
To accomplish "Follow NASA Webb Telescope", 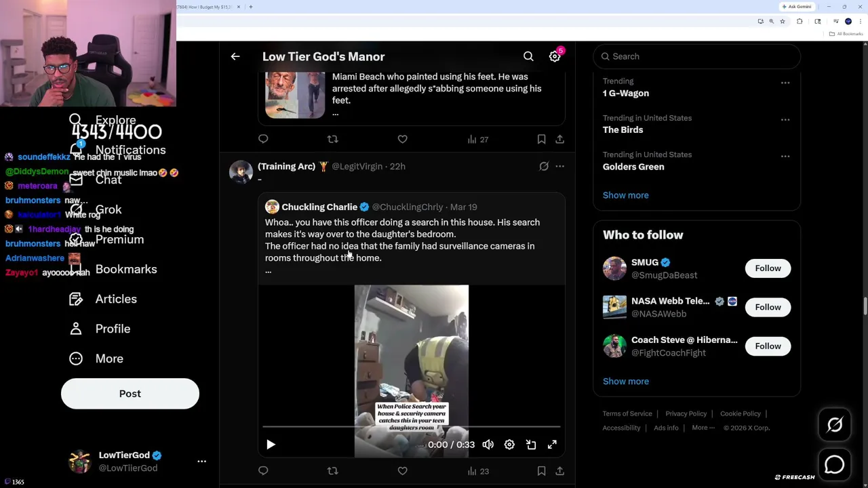I will coord(768,307).
